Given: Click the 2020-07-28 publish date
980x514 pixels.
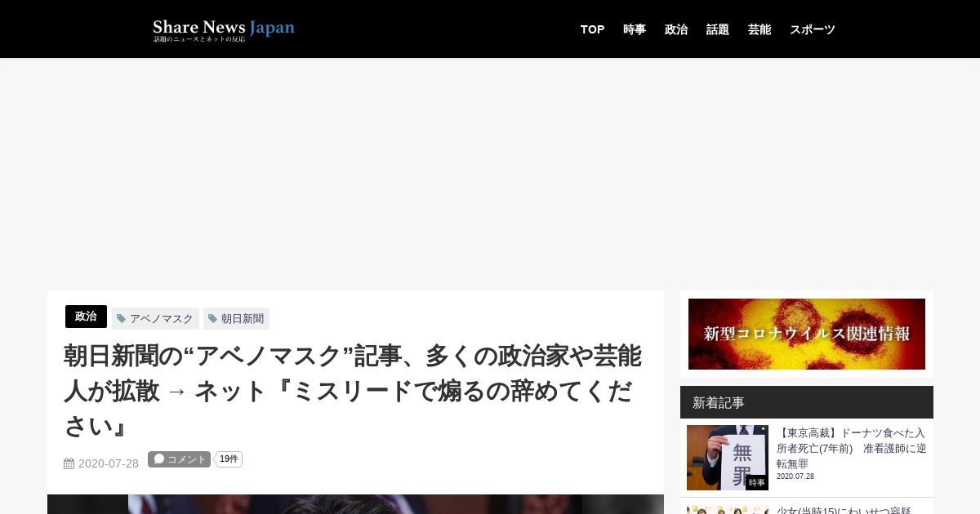Looking at the screenshot, I should (109, 463).
